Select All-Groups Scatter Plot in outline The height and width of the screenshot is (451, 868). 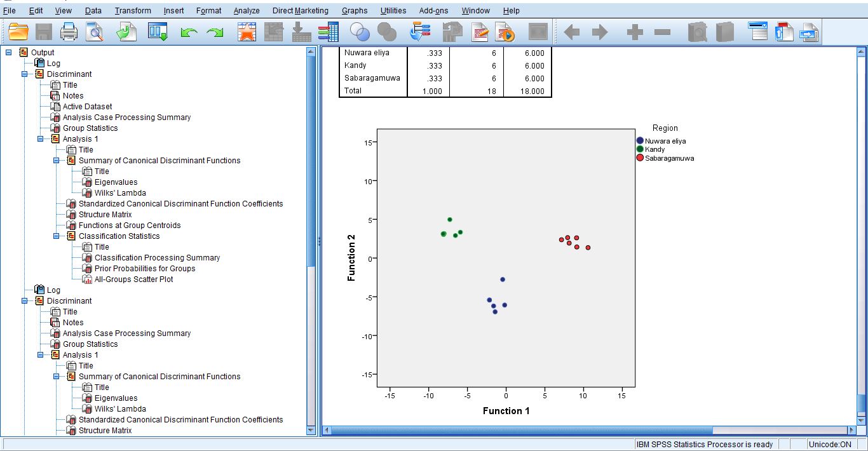(x=133, y=279)
